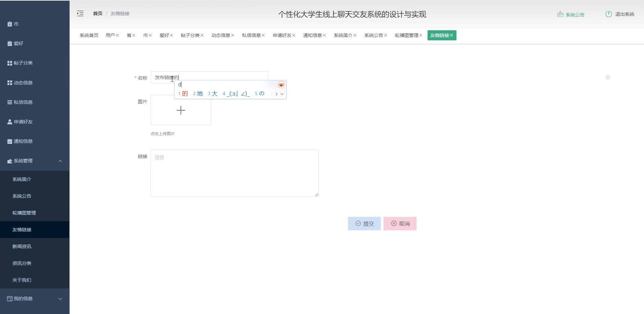Go to 首页 breadcrumb link

click(x=98, y=13)
